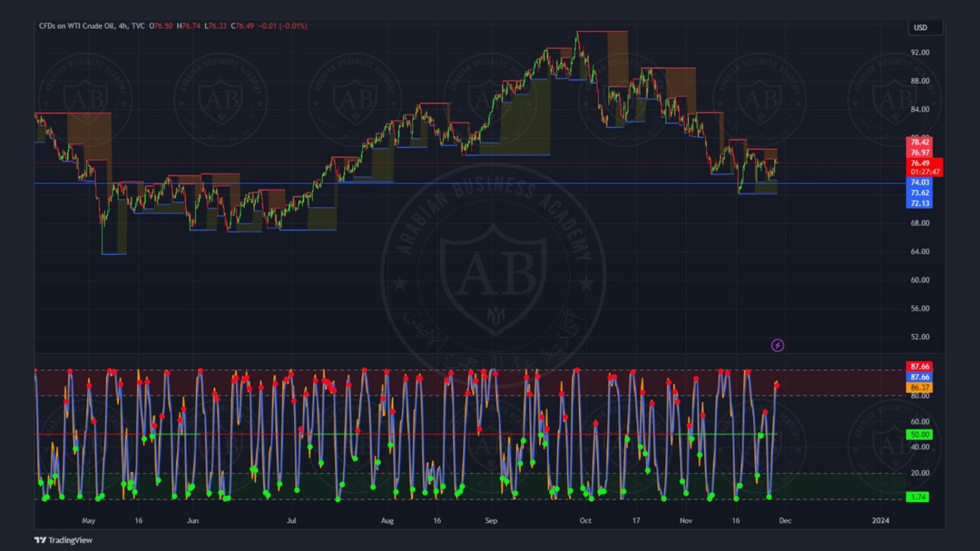Click the Dec label on time axis
Viewport: 980px width, 551px height.
click(785, 521)
